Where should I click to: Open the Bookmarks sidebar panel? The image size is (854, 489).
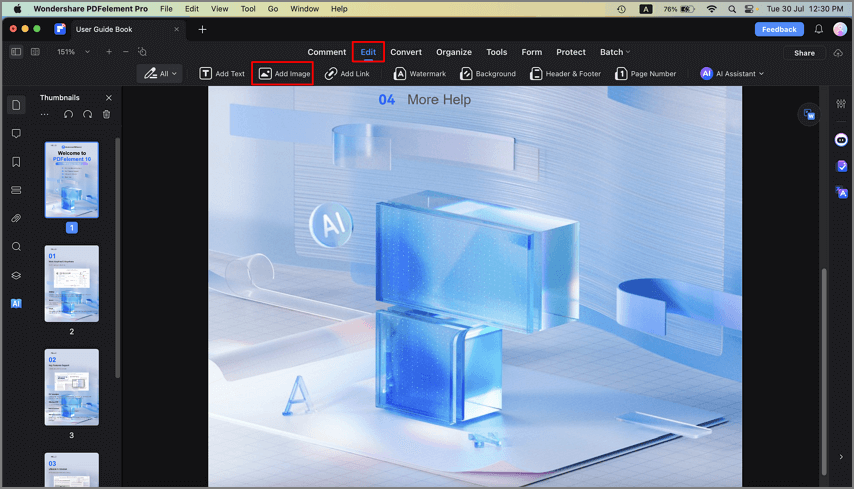point(16,162)
